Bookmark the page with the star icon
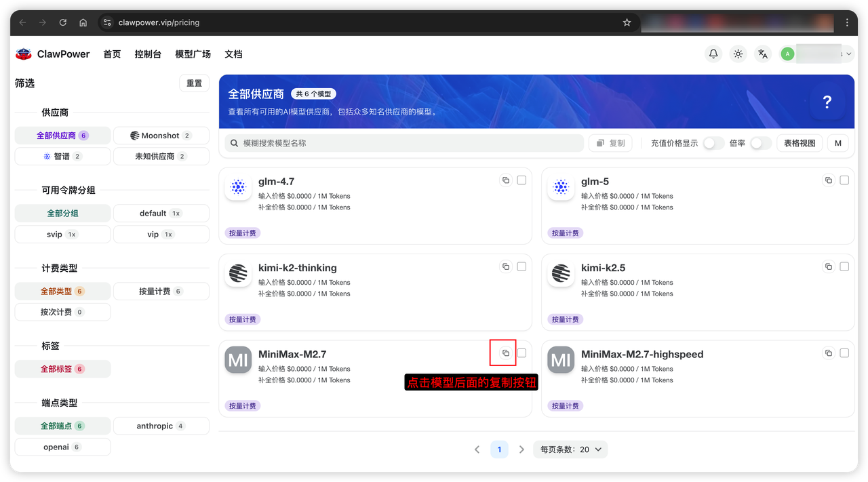Screen dimensions: 868x482 coord(627,22)
